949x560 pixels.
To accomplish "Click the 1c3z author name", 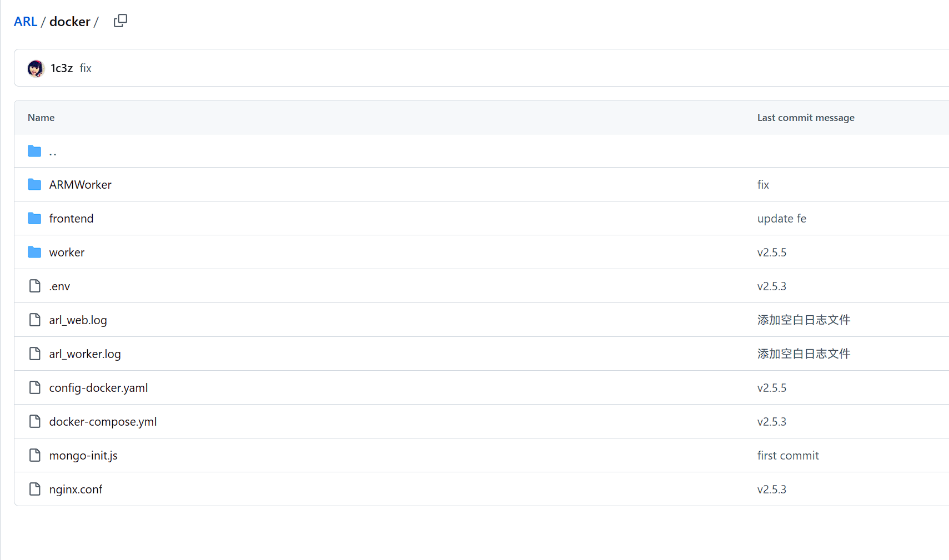I will click(x=62, y=68).
